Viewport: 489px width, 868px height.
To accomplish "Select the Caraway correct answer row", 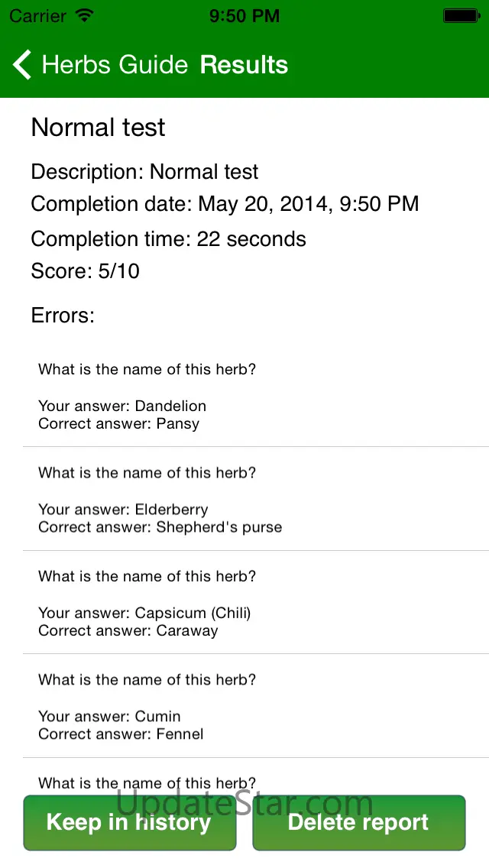I will 255,603.
